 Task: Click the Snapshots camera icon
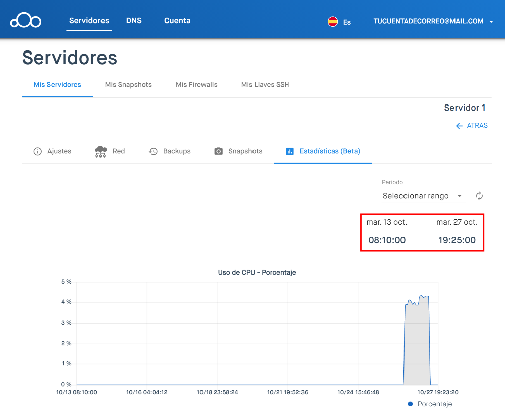[218, 151]
